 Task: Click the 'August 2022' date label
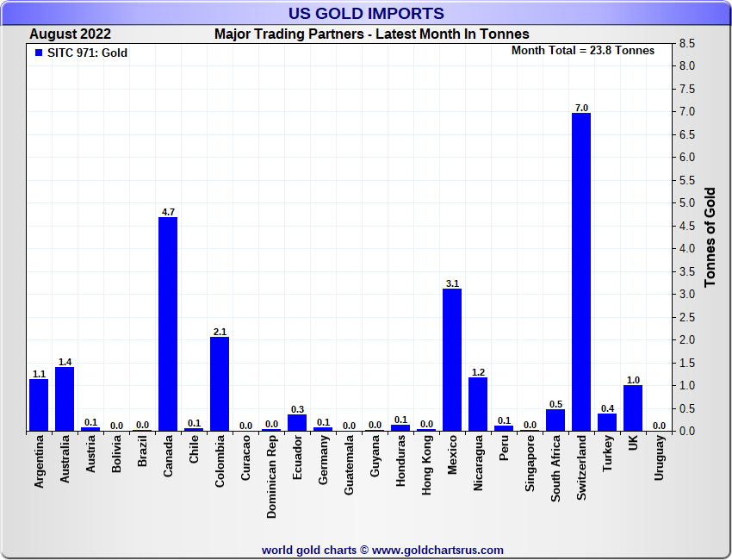[70, 34]
